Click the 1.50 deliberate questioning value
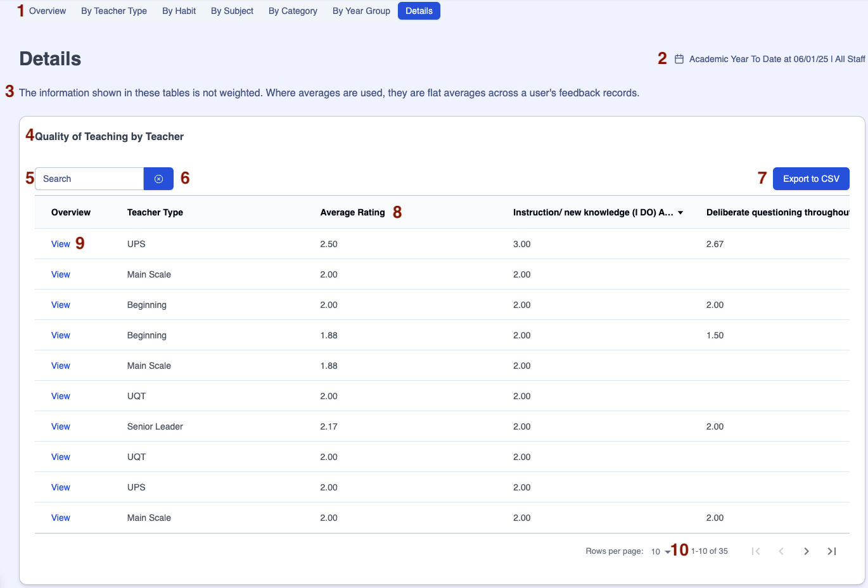Screen dimensions: 868x588 click(x=715, y=335)
